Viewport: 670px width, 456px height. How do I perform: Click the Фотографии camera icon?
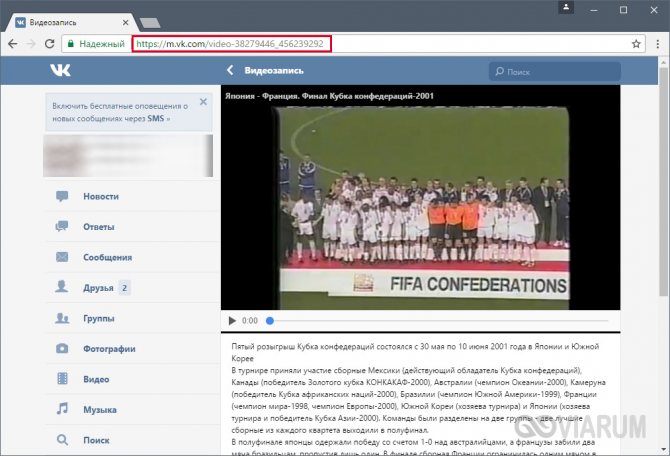tap(62, 348)
